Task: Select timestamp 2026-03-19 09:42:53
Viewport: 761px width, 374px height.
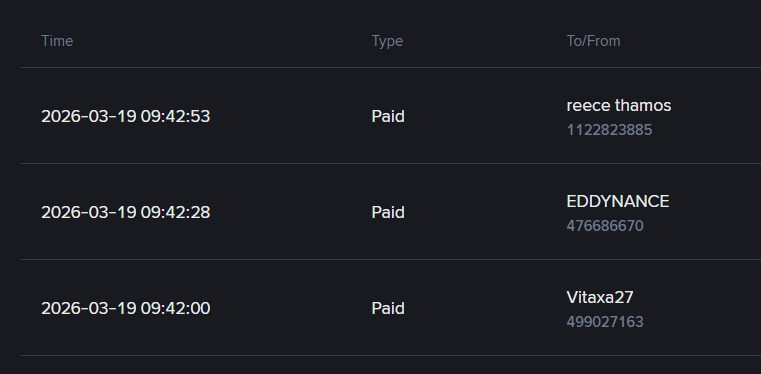Action: pos(126,116)
